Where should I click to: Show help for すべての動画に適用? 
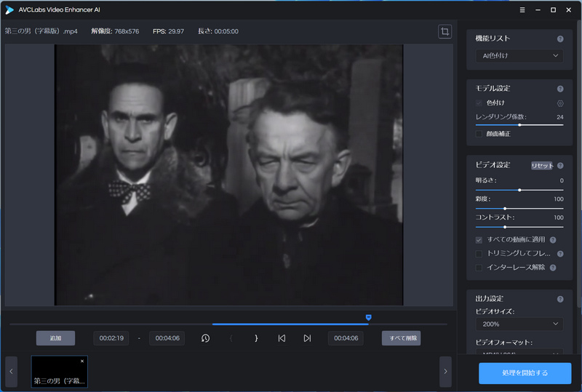[x=553, y=240]
